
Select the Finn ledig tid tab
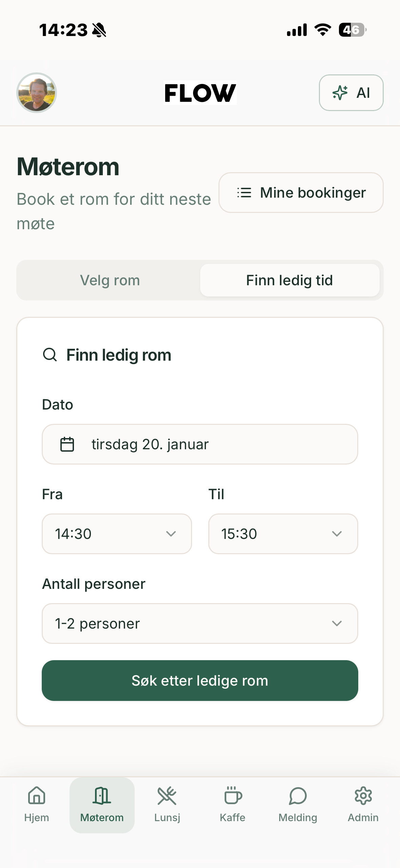(289, 281)
